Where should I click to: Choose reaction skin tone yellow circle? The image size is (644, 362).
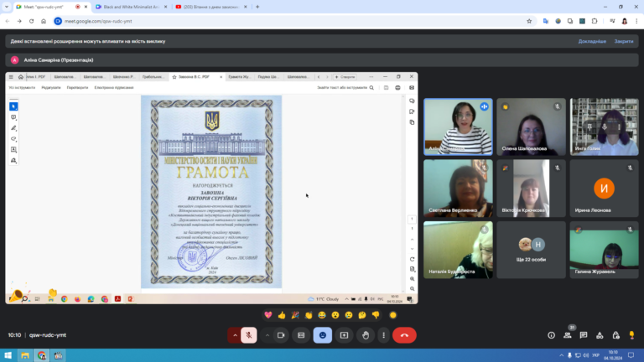(393, 315)
